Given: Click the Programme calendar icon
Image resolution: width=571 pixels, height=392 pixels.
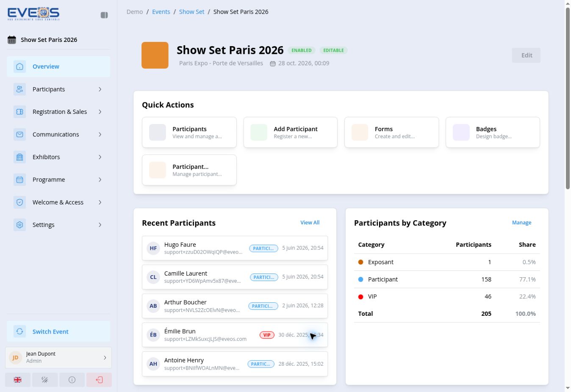Looking at the screenshot, I should coord(19,179).
